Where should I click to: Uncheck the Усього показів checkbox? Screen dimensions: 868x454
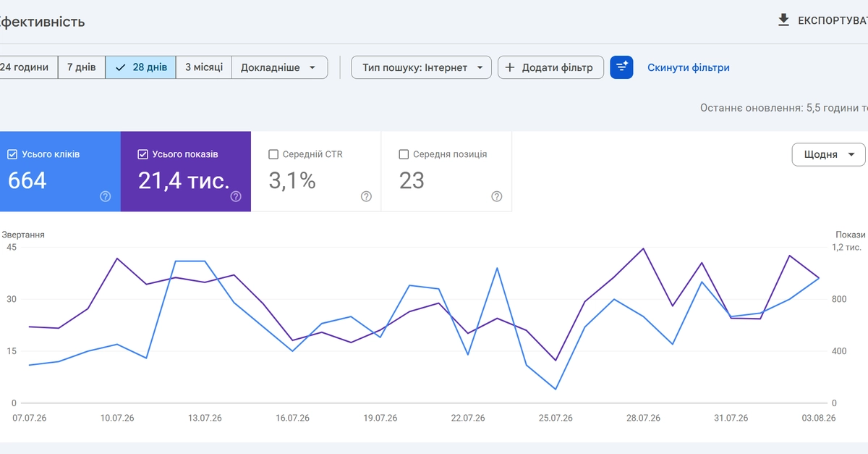point(142,154)
